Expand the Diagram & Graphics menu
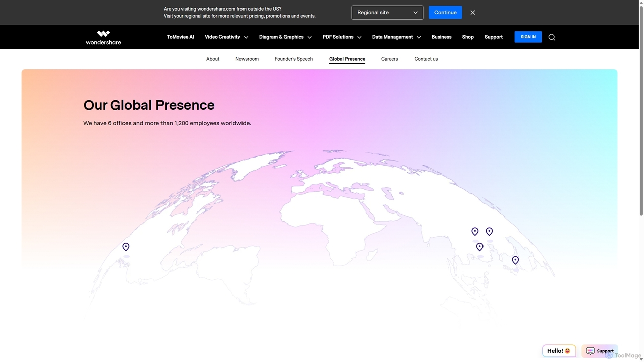 [x=285, y=37]
